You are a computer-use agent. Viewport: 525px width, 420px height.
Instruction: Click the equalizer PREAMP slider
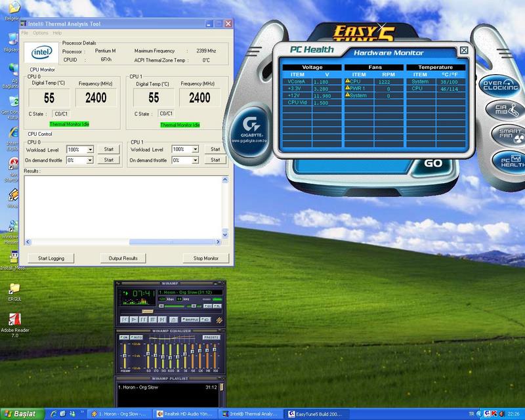(x=125, y=356)
